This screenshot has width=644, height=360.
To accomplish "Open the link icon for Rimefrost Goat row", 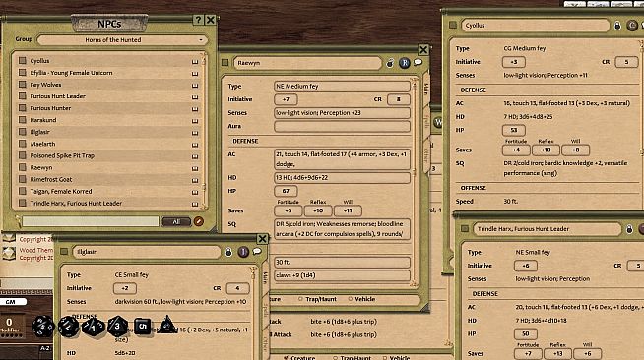I will [195, 180].
